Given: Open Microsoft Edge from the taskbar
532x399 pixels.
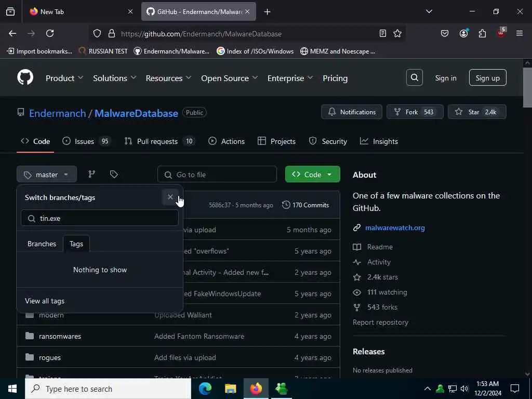Looking at the screenshot, I should tap(205, 389).
